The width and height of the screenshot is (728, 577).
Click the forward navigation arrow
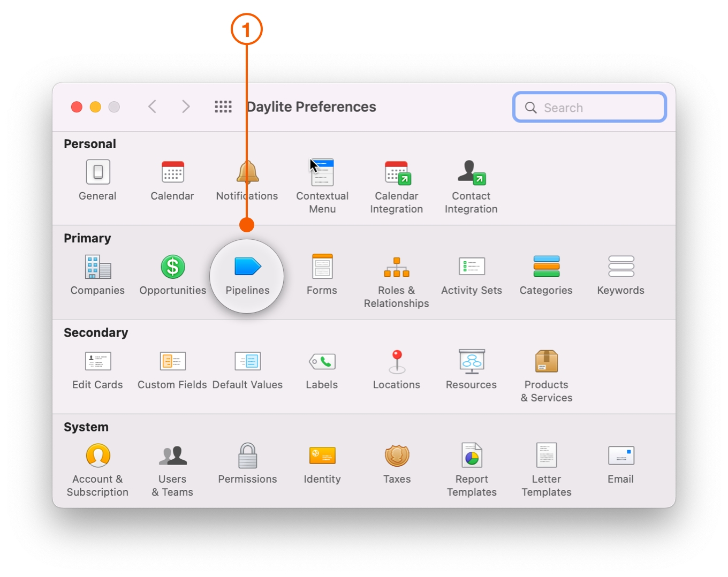click(185, 107)
